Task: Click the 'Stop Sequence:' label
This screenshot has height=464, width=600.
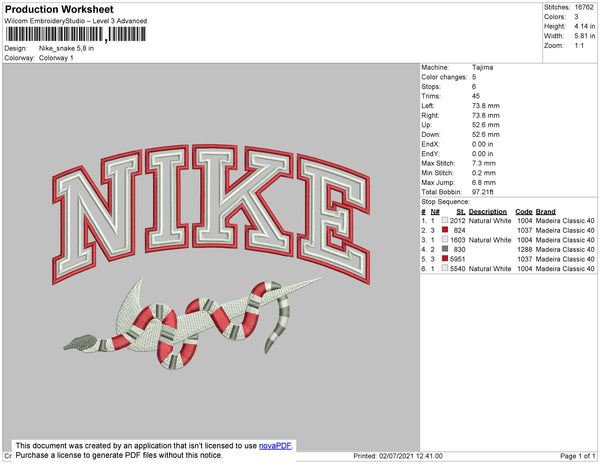Action: [x=445, y=202]
